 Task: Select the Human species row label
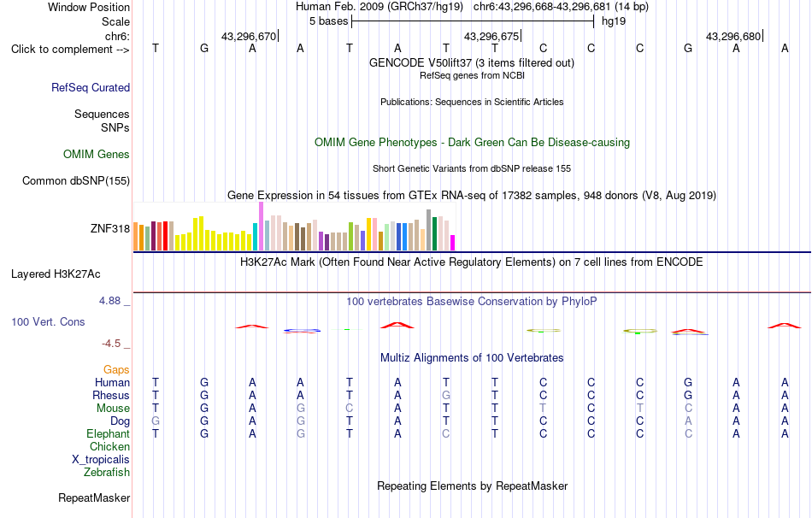pos(112,382)
